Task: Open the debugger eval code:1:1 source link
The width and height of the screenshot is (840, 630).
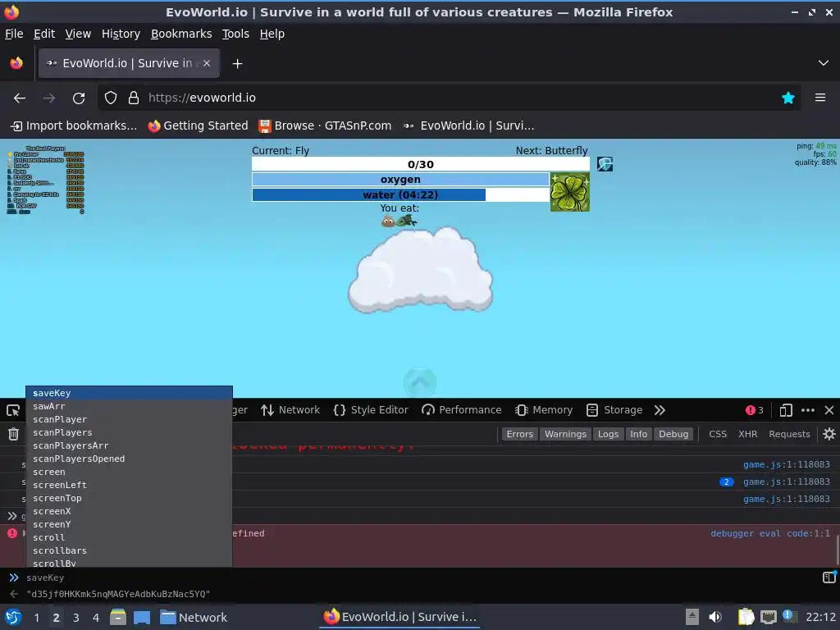Action: coord(769,533)
